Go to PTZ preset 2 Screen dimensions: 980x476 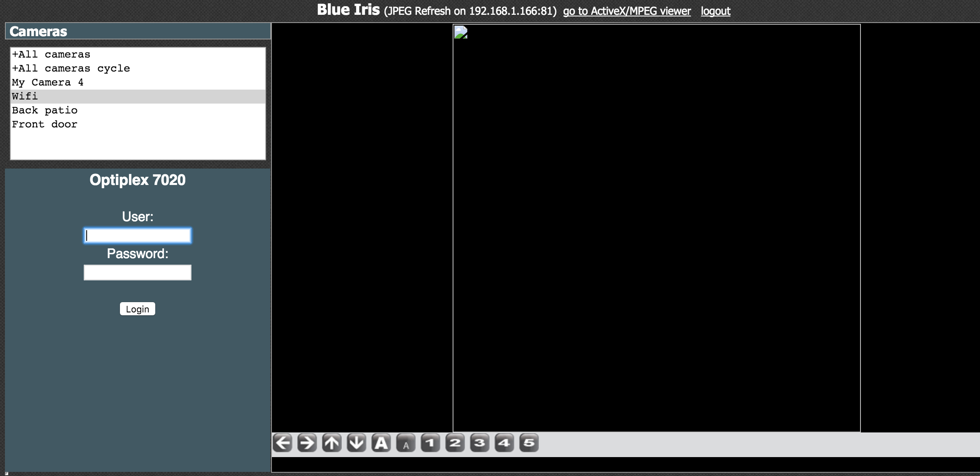(x=455, y=443)
